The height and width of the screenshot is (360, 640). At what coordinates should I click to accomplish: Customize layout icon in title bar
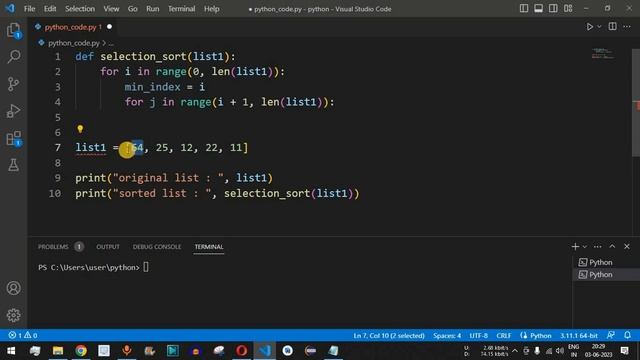tap(568, 9)
